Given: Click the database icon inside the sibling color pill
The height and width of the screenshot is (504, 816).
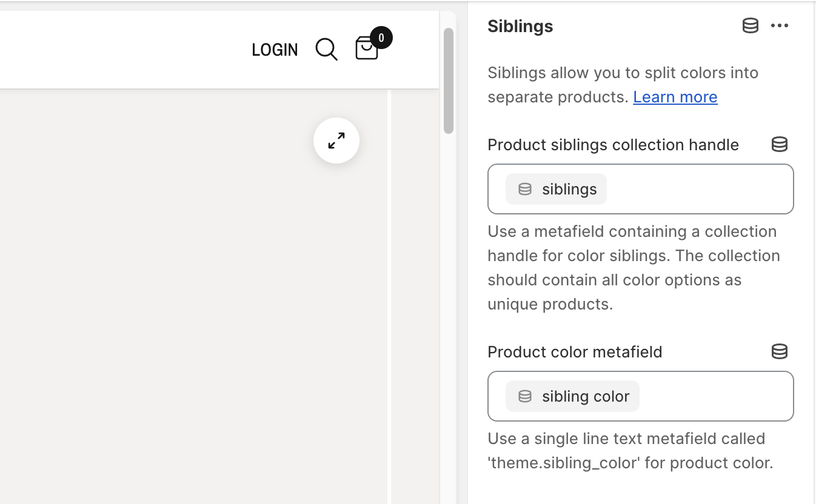Looking at the screenshot, I should coord(524,396).
